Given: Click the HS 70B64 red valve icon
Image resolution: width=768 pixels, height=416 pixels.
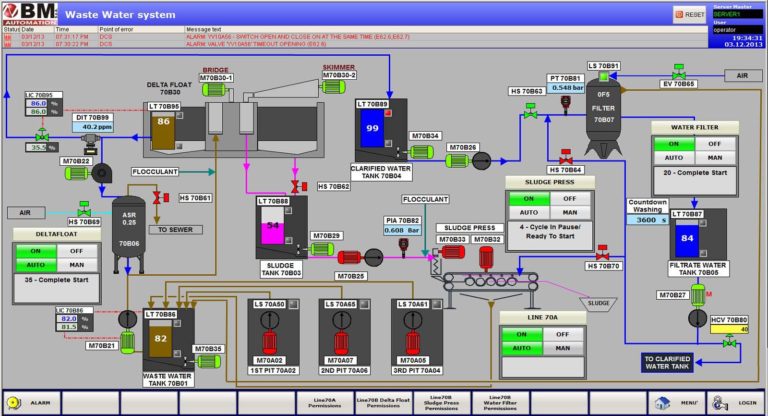Looking at the screenshot, I should [566, 157].
